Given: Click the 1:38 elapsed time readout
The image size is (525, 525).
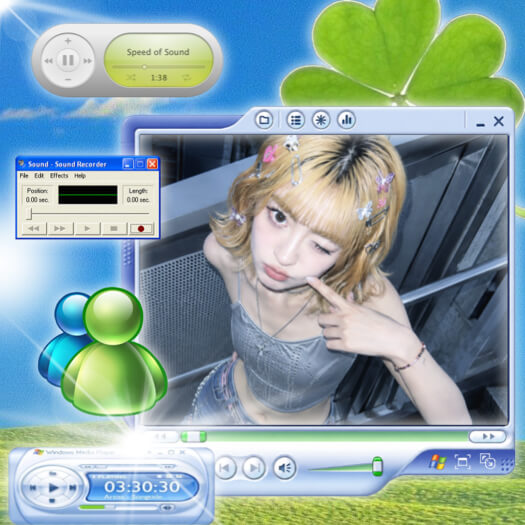Looking at the screenshot, I should pyautogui.click(x=159, y=78).
